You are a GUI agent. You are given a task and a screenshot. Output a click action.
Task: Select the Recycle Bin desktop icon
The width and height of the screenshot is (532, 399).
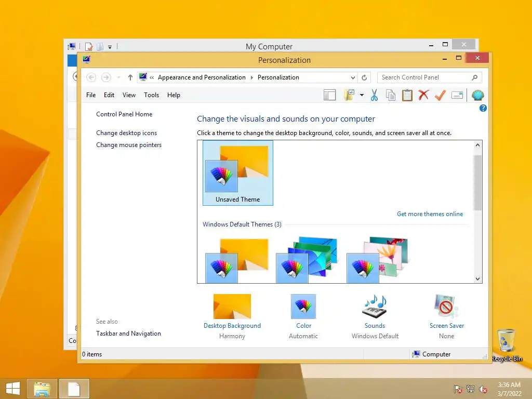(507, 345)
